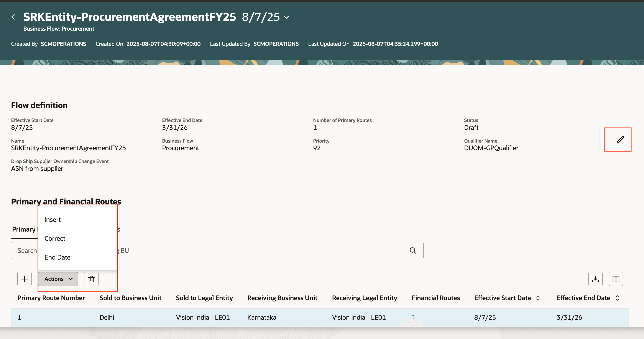Click the Sold to Legal Entity header
Screen dimensions: 644x339
coord(204,298)
